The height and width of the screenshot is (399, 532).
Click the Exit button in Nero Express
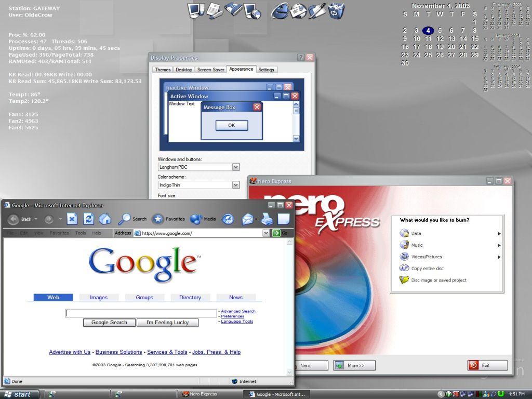(x=487, y=365)
